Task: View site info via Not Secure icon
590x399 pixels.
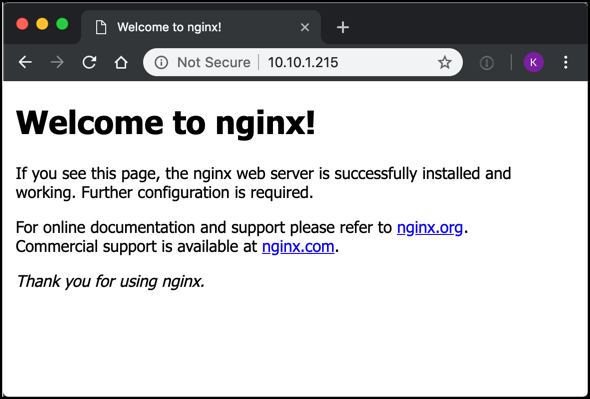Action: click(x=161, y=62)
